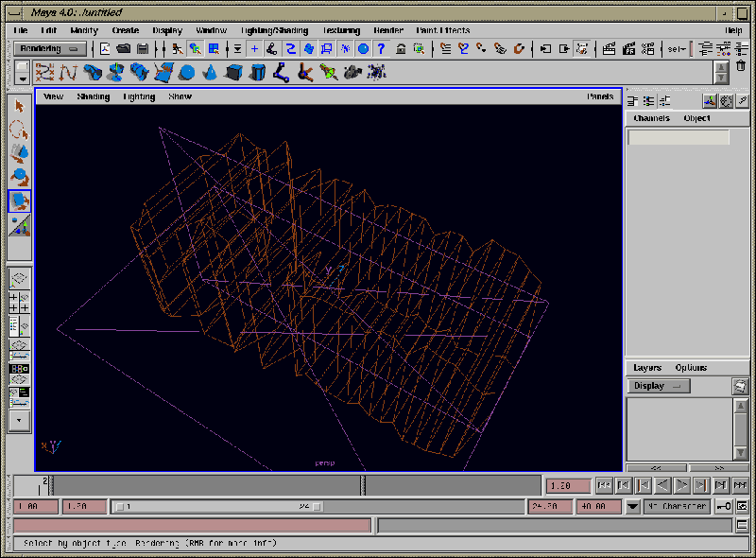
Task: Select the arrow Select tool
Action: (19, 106)
